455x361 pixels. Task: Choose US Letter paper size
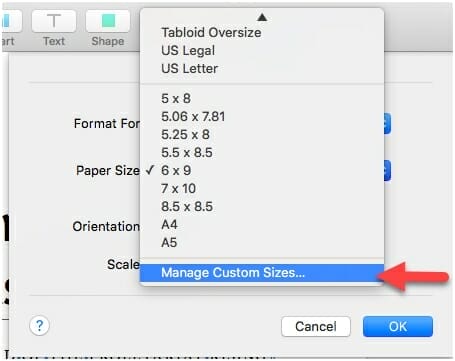tap(262, 68)
